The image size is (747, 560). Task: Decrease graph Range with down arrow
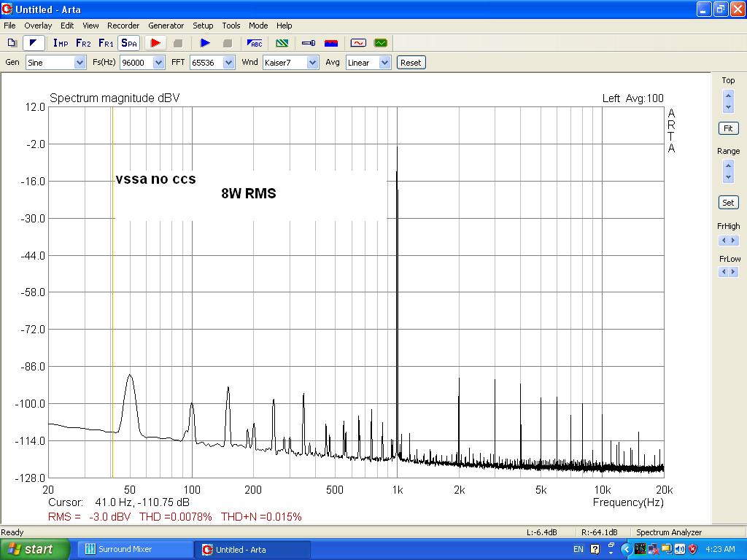[728, 177]
